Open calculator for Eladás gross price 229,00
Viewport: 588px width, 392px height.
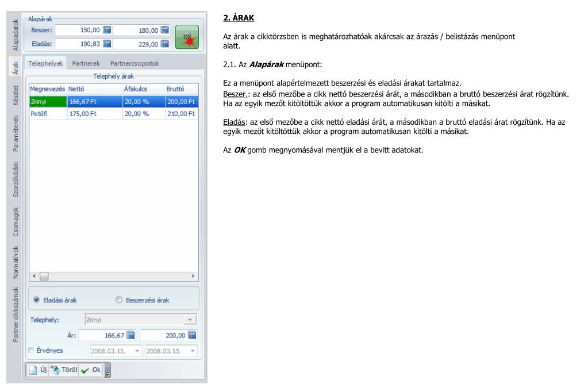point(164,44)
